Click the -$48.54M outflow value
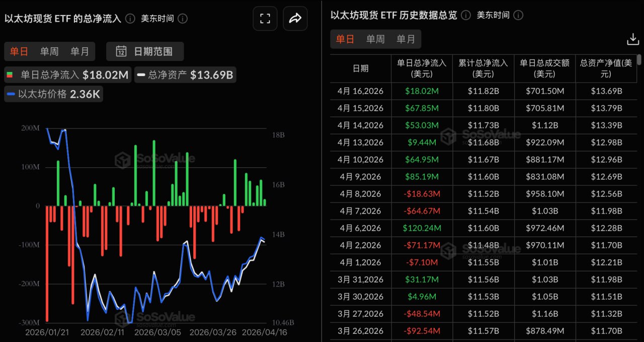 coord(422,314)
